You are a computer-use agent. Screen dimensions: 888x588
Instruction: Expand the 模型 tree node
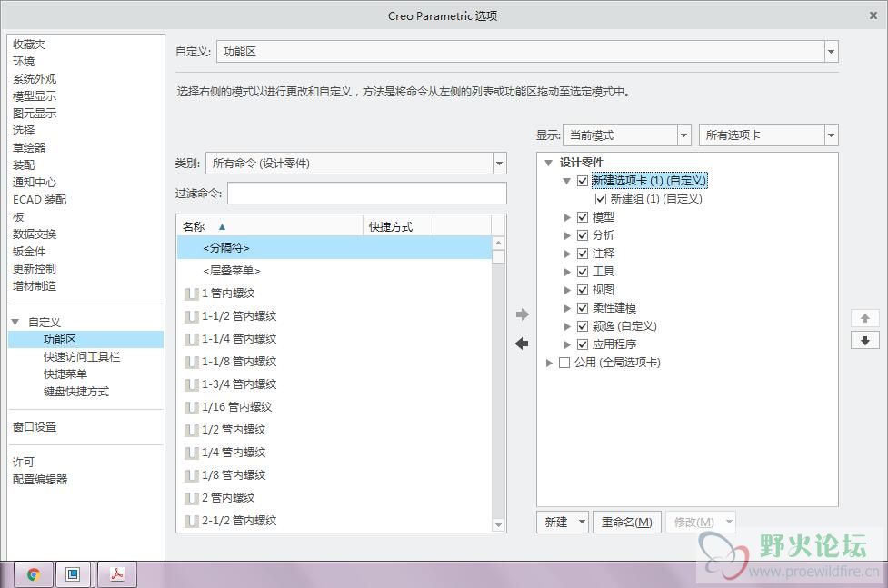click(x=566, y=217)
